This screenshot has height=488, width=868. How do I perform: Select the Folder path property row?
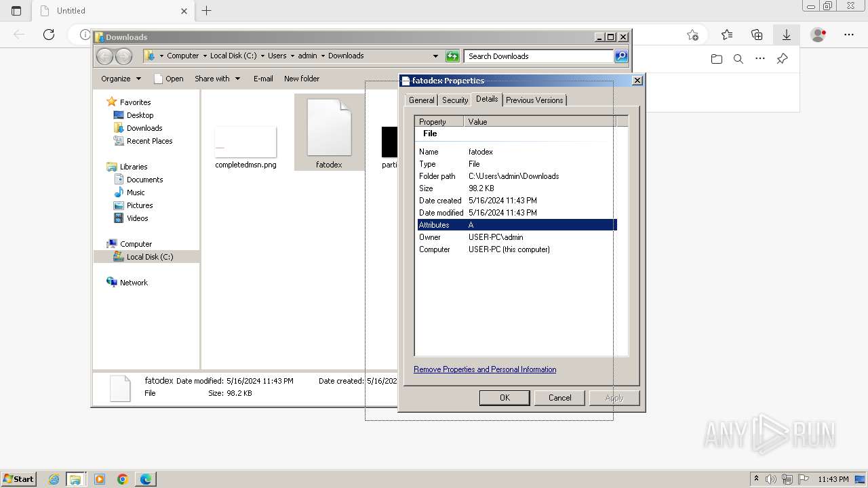(517, 176)
